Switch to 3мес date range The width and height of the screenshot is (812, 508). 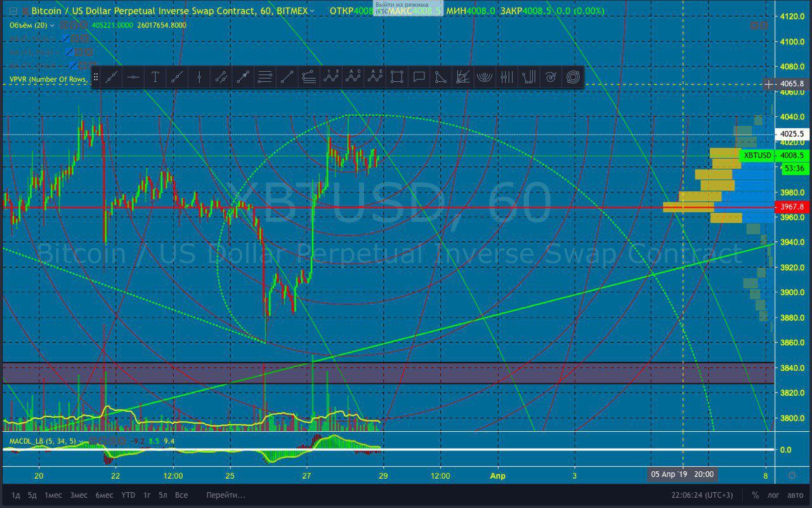point(79,495)
